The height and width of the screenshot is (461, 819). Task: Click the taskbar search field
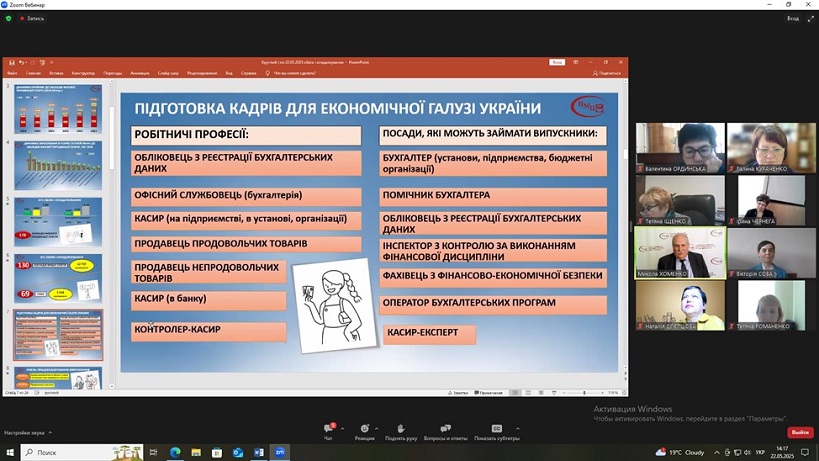pyautogui.click(x=82, y=452)
